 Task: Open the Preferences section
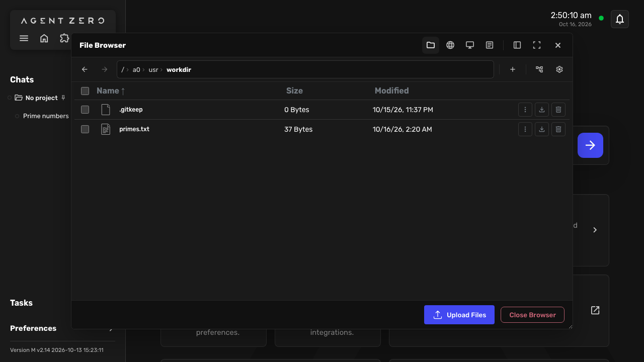click(x=33, y=328)
